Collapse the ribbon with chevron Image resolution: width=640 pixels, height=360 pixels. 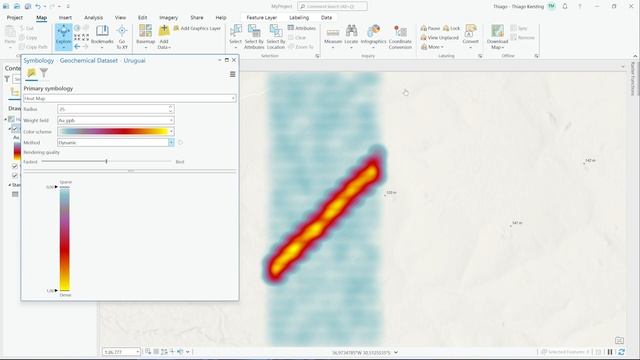635,56
